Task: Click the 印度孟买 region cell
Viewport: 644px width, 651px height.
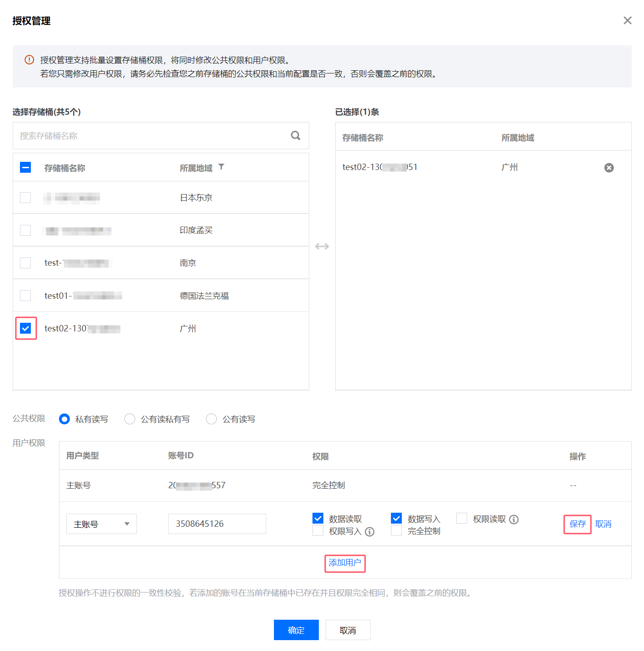Action: 196,230
